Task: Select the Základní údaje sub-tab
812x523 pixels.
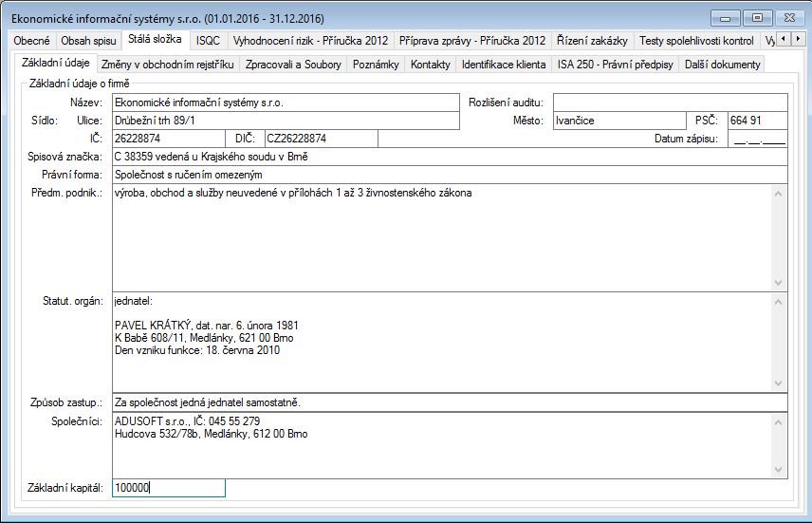Action: click(55, 63)
